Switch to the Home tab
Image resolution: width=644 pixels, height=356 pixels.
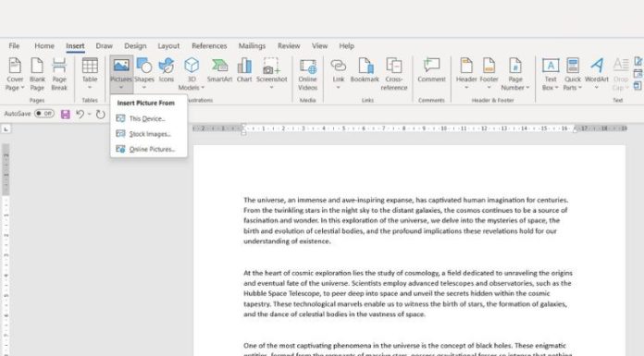click(x=44, y=46)
